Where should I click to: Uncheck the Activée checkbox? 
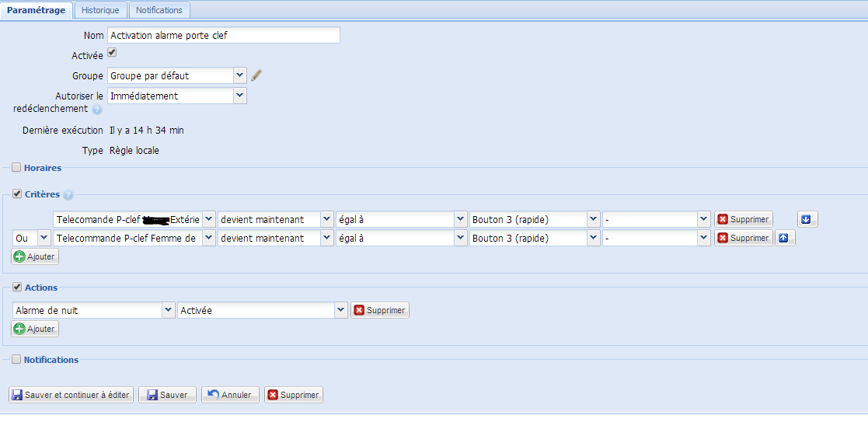click(x=112, y=53)
